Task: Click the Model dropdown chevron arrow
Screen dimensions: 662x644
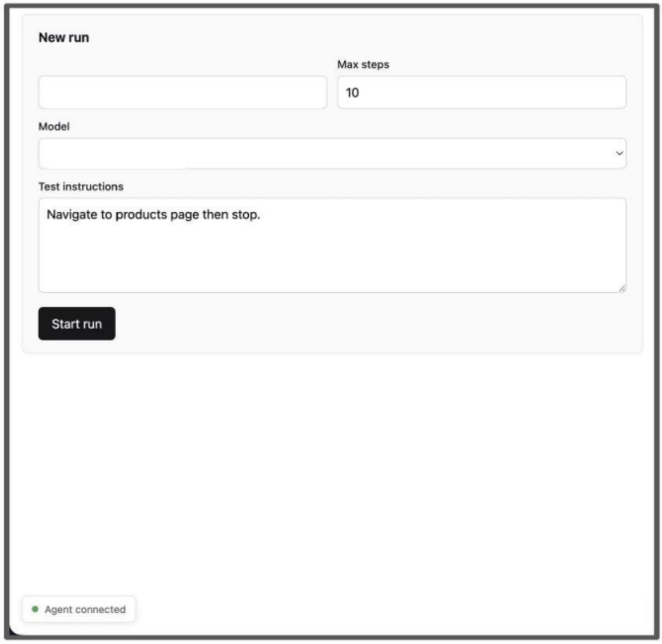Action: click(619, 153)
